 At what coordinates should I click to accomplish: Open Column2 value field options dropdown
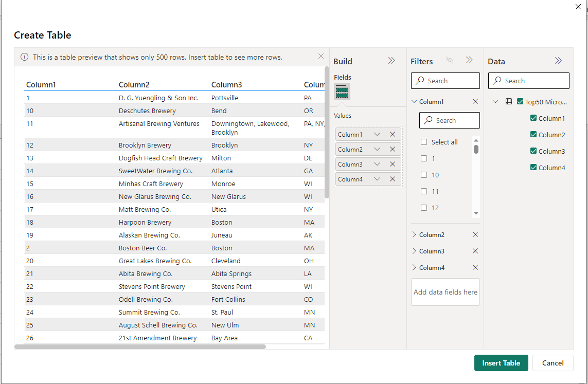pos(377,149)
